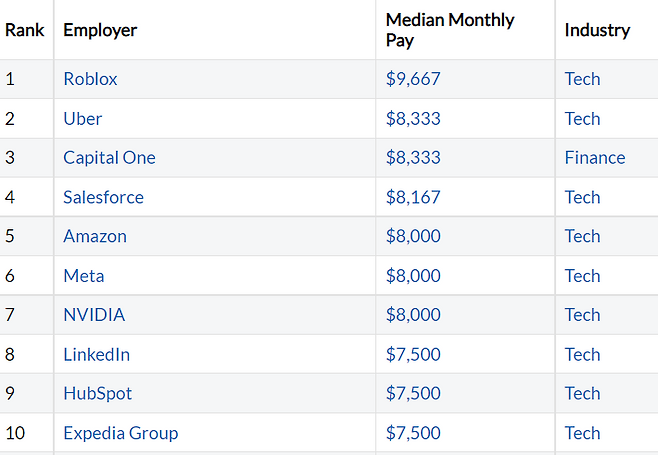Go to the LinkedIn employer link
Image resolution: width=658 pixels, height=455 pixels.
tap(96, 355)
